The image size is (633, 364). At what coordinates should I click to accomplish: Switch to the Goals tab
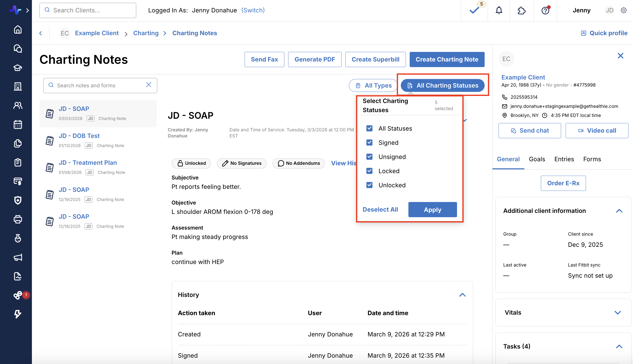pos(537,159)
